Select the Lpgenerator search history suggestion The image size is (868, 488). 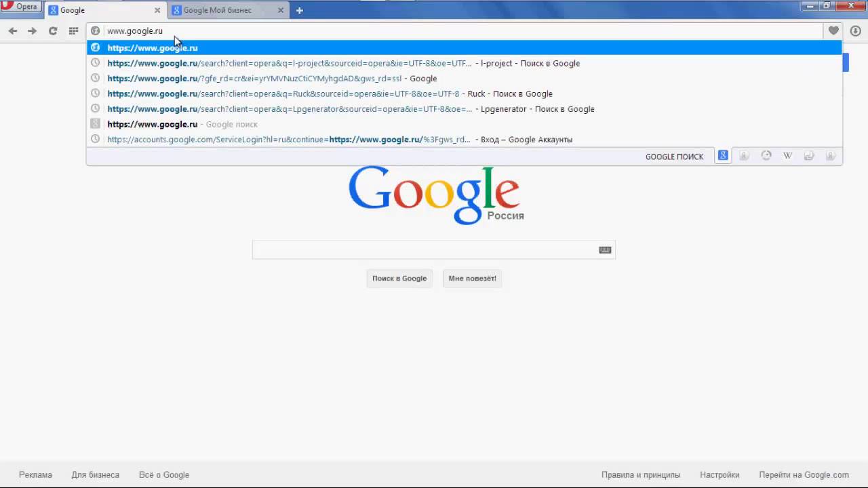coord(465,108)
